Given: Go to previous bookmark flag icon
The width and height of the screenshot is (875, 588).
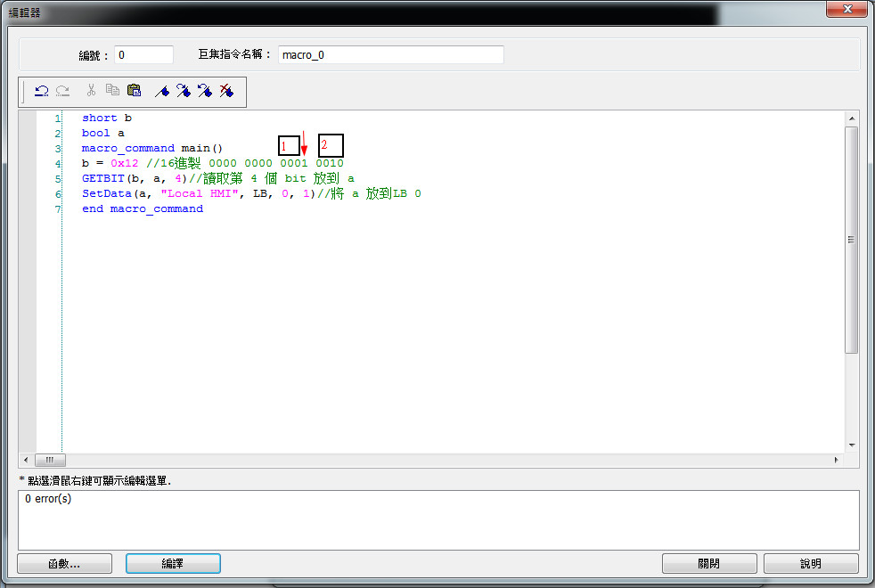Looking at the screenshot, I should click(204, 91).
